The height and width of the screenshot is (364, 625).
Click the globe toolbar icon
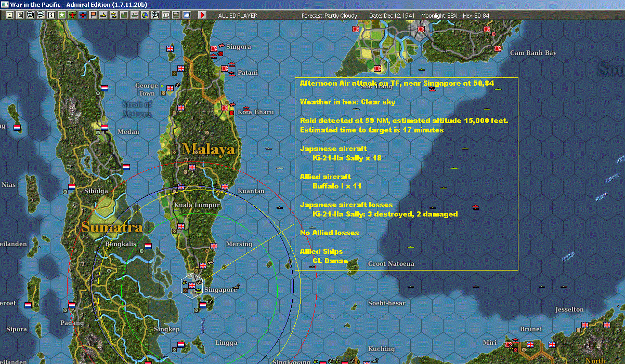pos(145,15)
